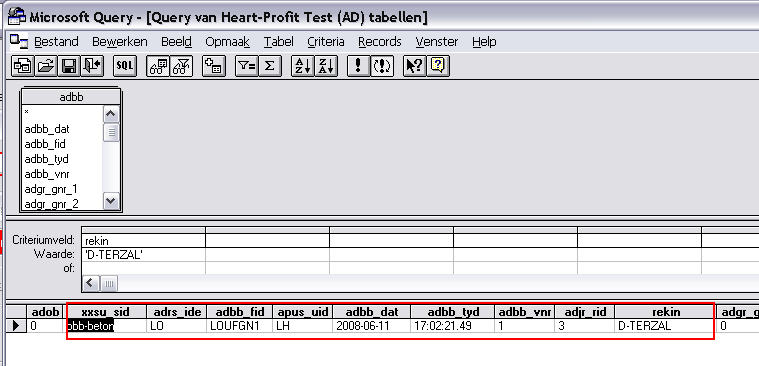Image resolution: width=759 pixels, height=366 pixels.
Task: Open the Bestand menu
Action: (56, 42)
